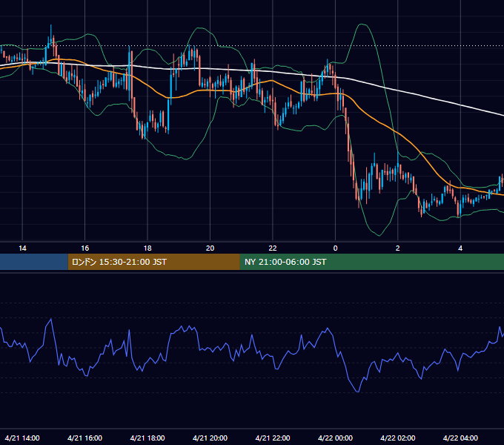The height and width of the screenshot is (445, 504).
Task: Click the 4/22 04:00 date label
Action: click(460, 438)
